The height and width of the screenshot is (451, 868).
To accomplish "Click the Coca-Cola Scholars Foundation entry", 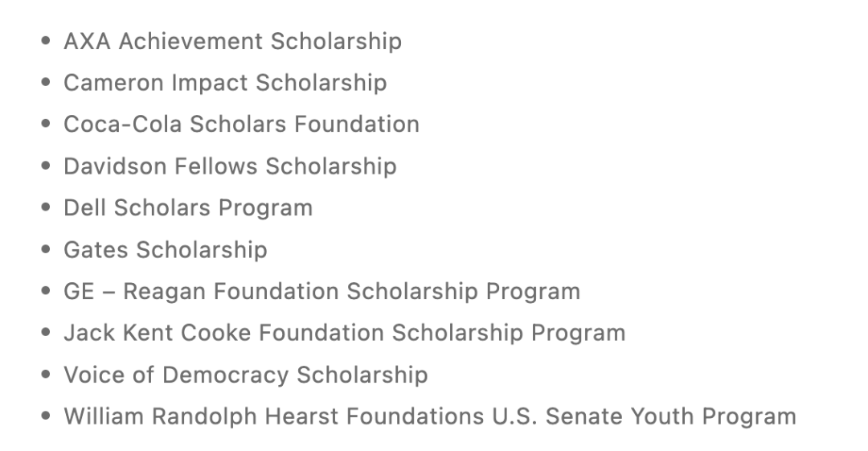I will pos(241,124).
